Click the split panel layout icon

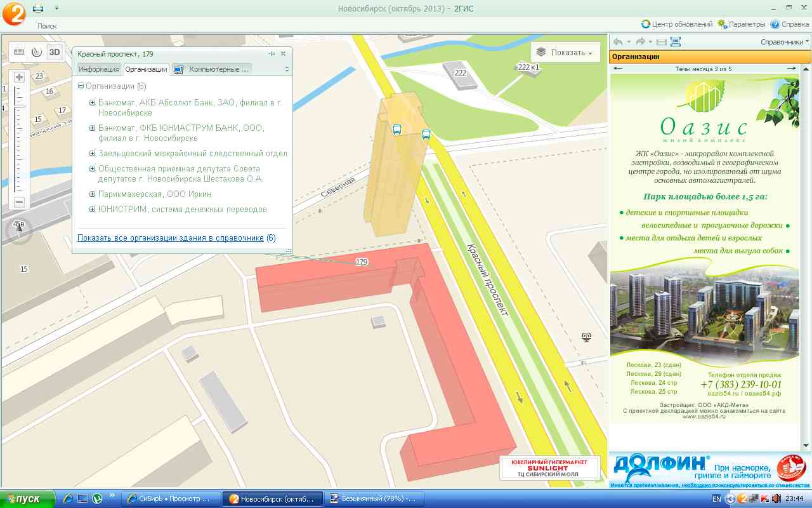point(661,42)
